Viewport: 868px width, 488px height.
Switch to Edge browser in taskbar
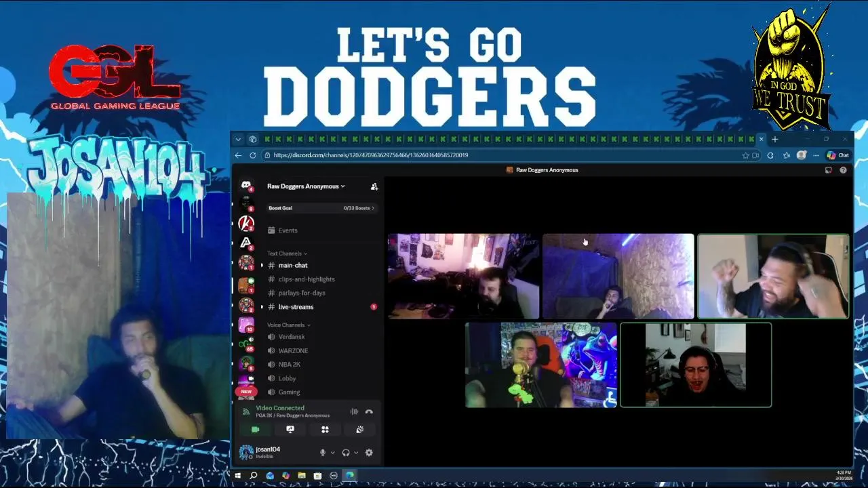349,476
